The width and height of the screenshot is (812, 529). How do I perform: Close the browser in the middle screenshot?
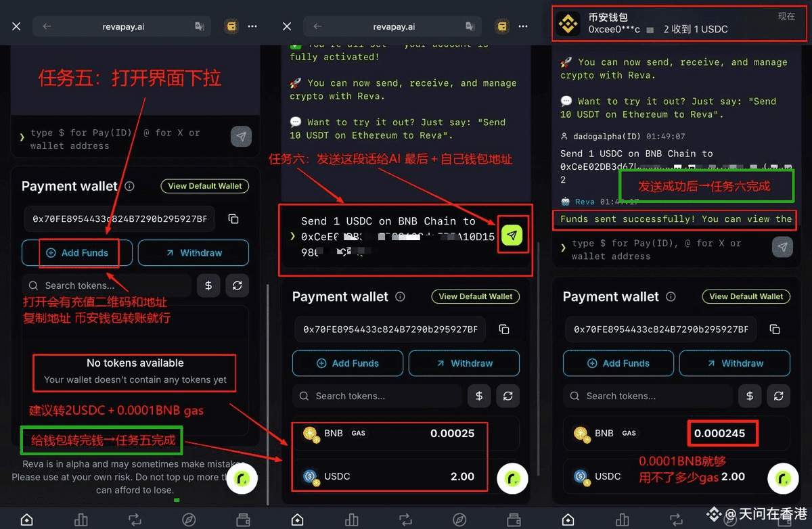click(x=287, y=26)
